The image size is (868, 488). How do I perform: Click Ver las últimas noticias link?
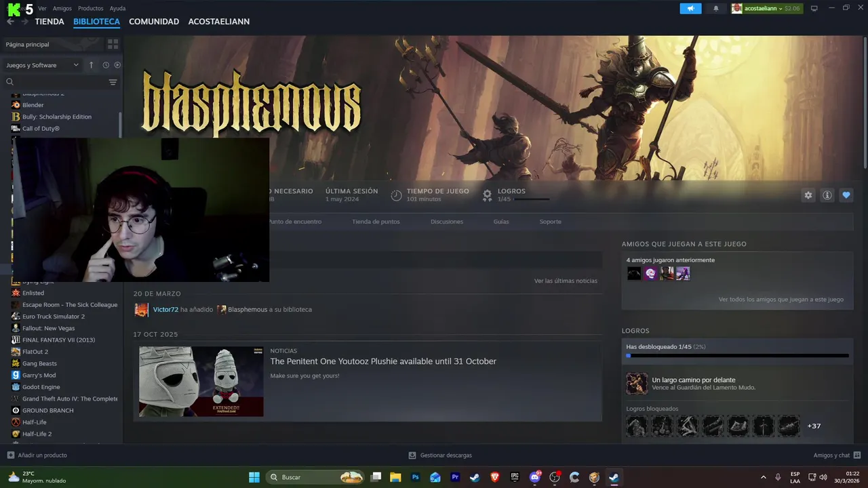coord(566,281)
